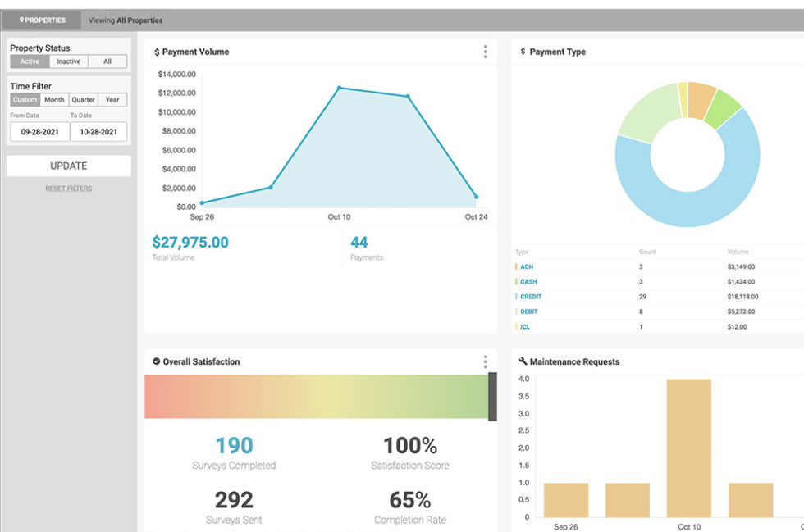Choose the Month time filter
Screen dimensions: 804x532
point(54,100)
